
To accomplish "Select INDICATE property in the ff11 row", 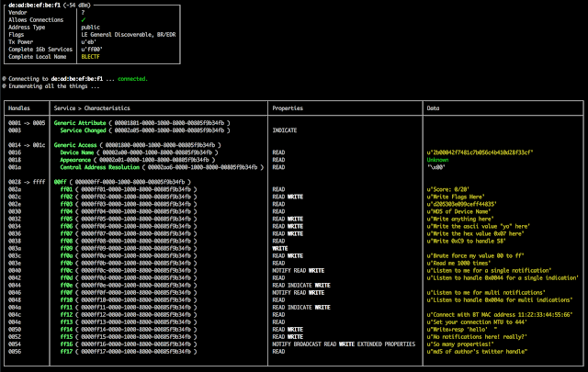I will tap(300, 307).
